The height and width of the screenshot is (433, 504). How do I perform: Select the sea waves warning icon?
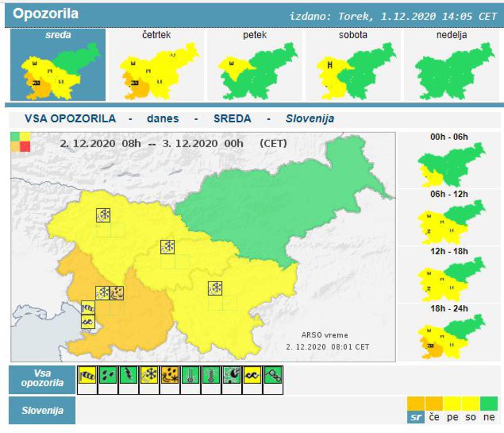point(253,376)
